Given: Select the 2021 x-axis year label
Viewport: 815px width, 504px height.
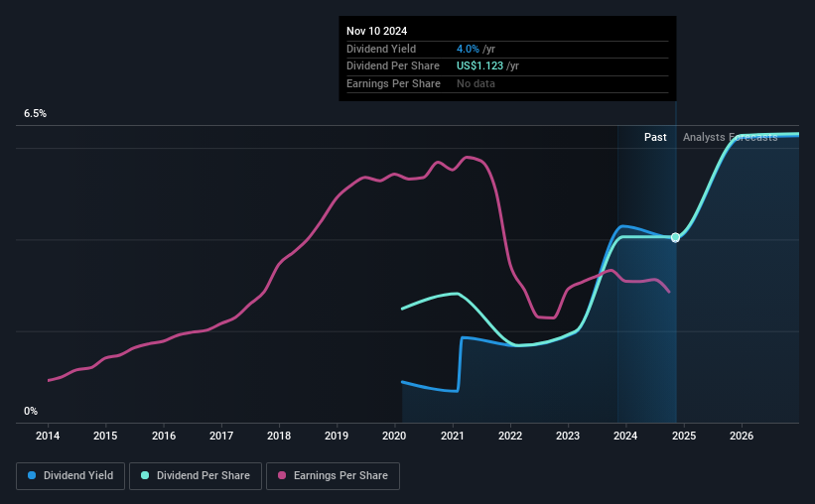Looking at the screenshot, I should tap(453, 436).
